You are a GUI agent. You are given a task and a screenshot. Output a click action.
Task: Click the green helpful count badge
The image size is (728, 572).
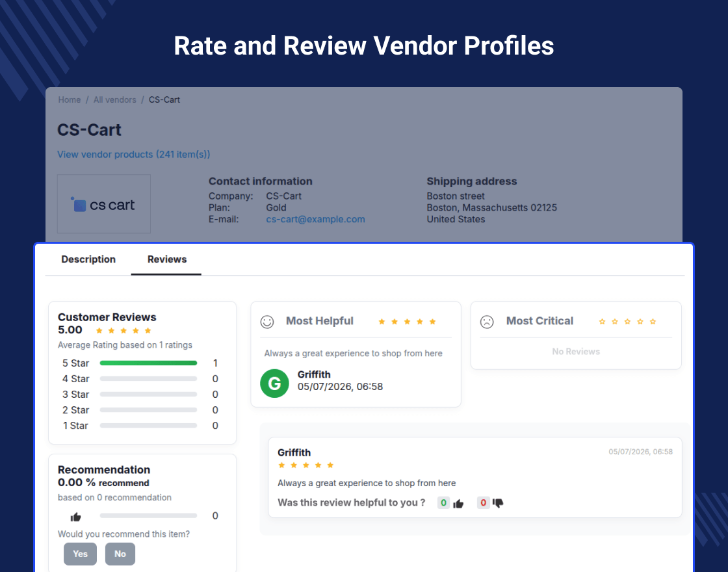click(443, 503)
